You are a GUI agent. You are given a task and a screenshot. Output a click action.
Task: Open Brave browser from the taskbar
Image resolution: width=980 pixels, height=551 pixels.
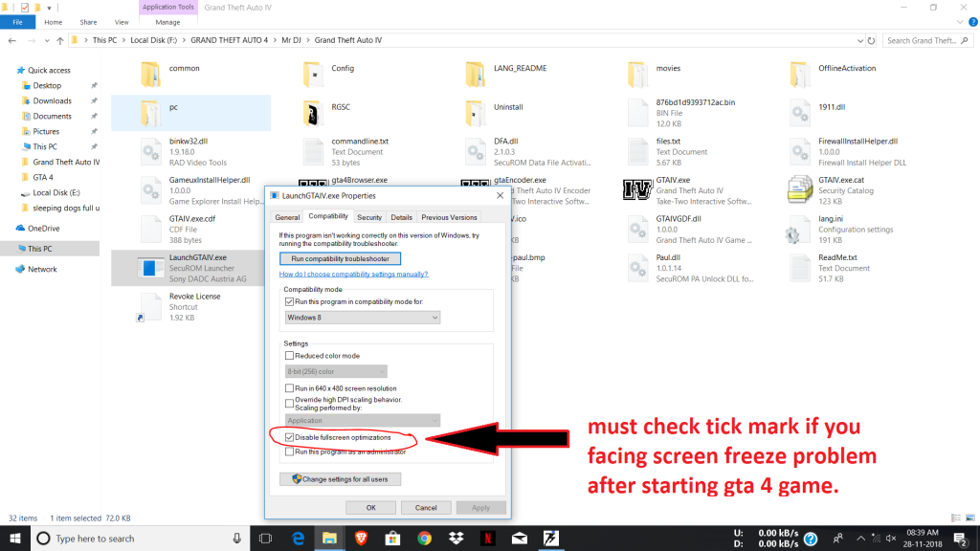click(x=361, y=539)
